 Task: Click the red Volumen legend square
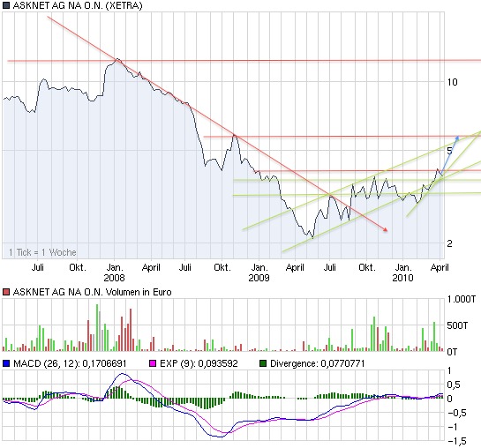click(x=6, y=292)
